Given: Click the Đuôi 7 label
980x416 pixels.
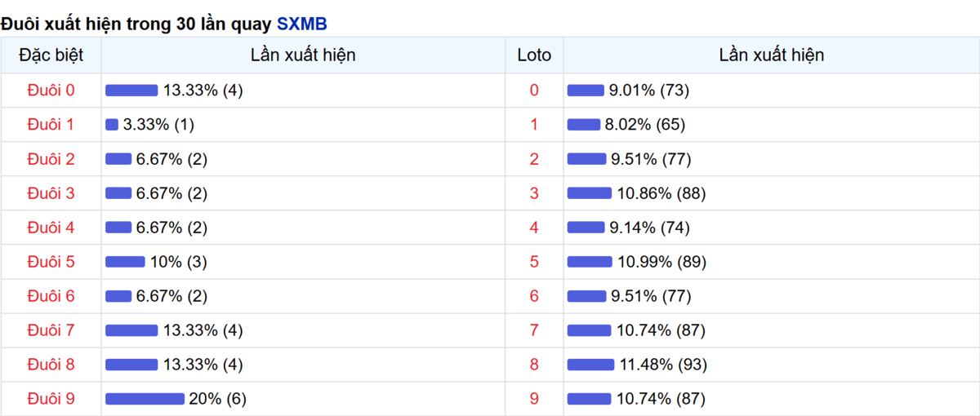Looking at the screenshot, I should tap(51, 330).
